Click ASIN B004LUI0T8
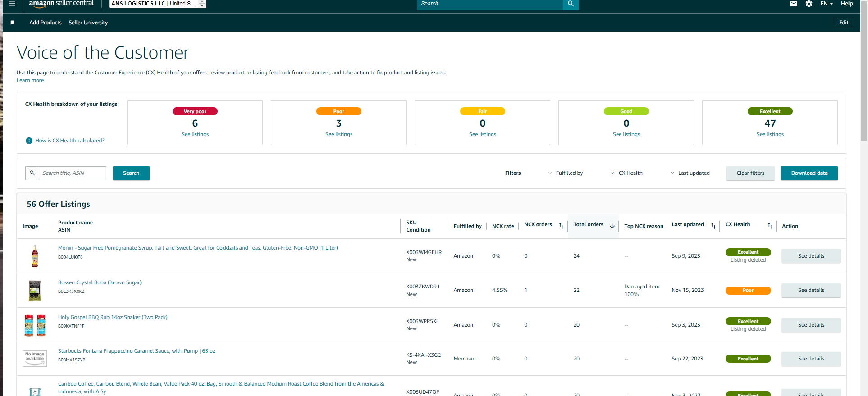The image size is (868, 396). point(70,257)
